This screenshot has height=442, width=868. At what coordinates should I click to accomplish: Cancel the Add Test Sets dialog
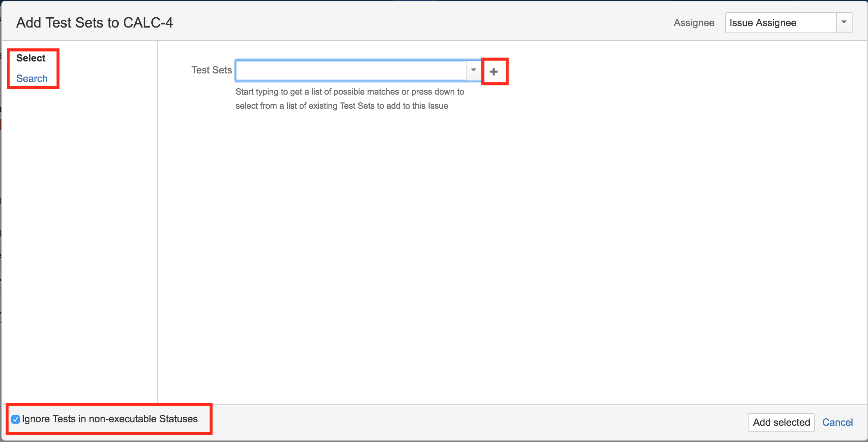pos(837,422)
